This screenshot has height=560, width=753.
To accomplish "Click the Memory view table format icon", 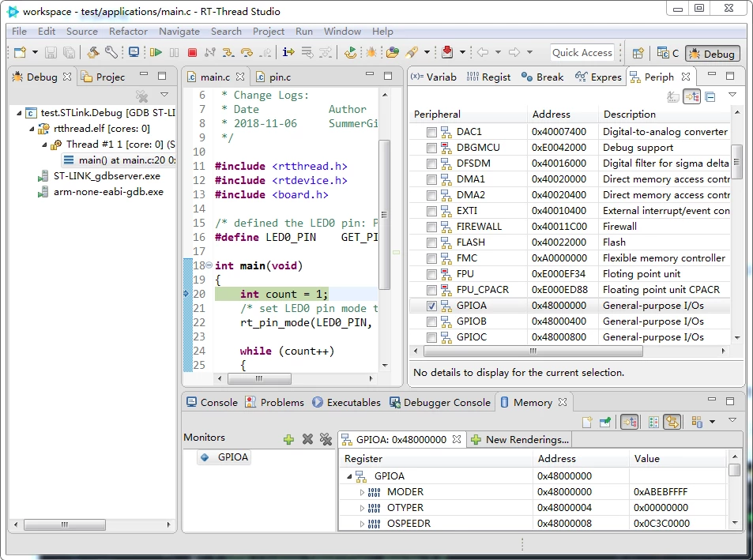I will click(653, 422).
